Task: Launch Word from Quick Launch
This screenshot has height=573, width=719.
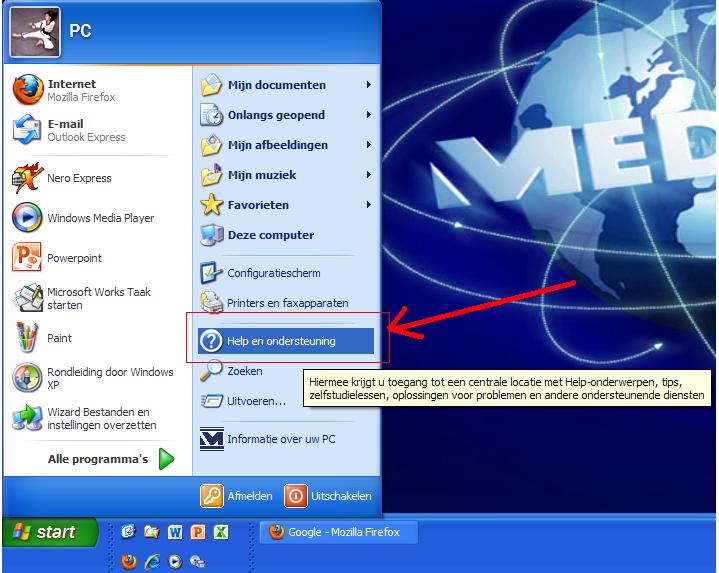Action: 175,532
